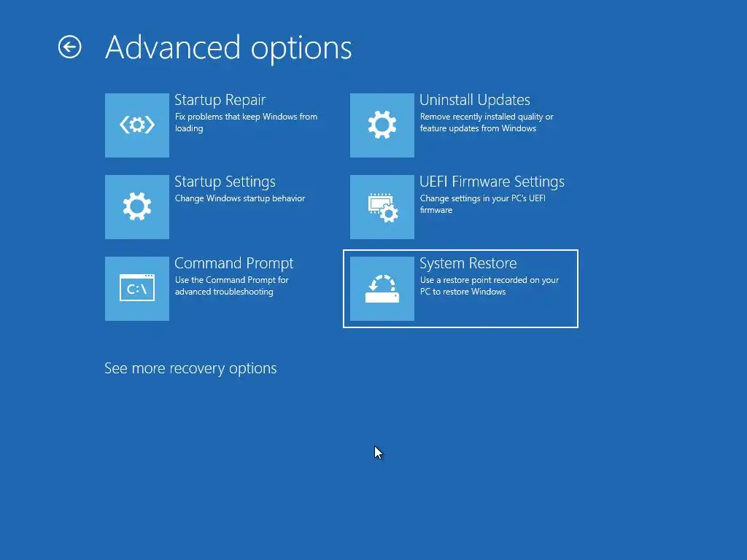Click 'Fix problems that keep Windows from loading'
Image resolution: width=747 pixels, height=560 pixels.
pyautogui.click(x=246, y=122)
